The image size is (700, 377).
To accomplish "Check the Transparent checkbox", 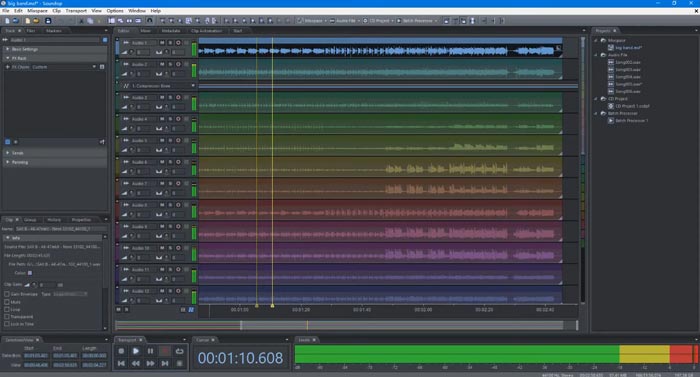I will pyautogui.click(x=7, y=317).
